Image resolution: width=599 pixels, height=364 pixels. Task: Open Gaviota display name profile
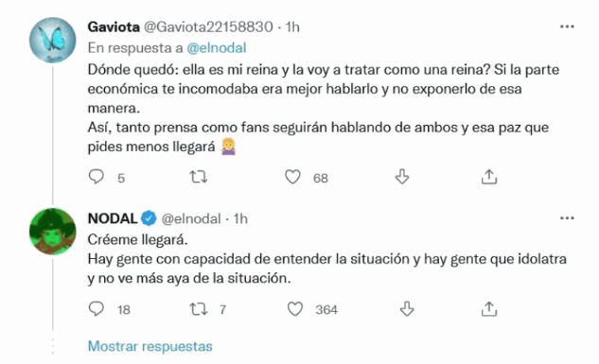(x=114, y=27)
